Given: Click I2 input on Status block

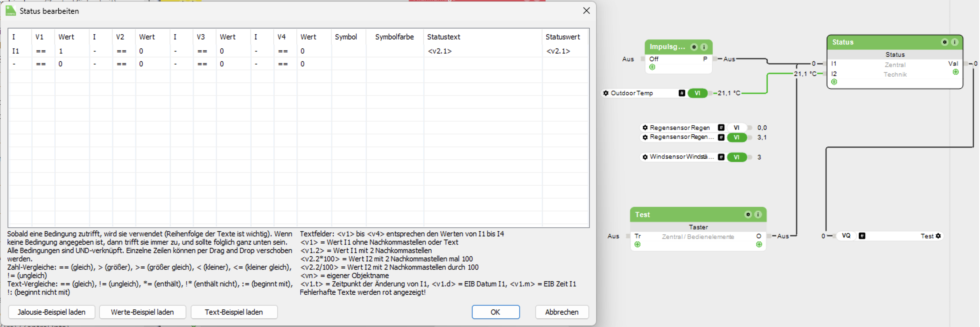Looking at the screenshot, I should [834, 74].
